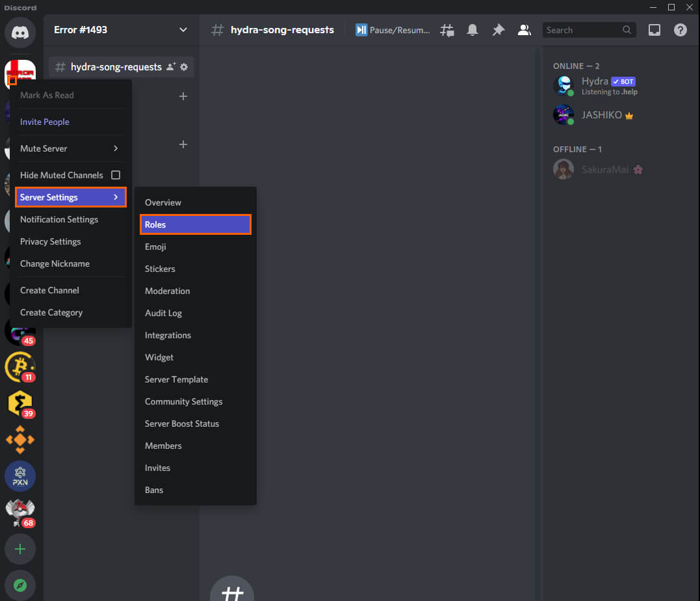Open Audit Log in submenu
The width and height of the screenshot is (700, 601).
[x=196, y=314]
